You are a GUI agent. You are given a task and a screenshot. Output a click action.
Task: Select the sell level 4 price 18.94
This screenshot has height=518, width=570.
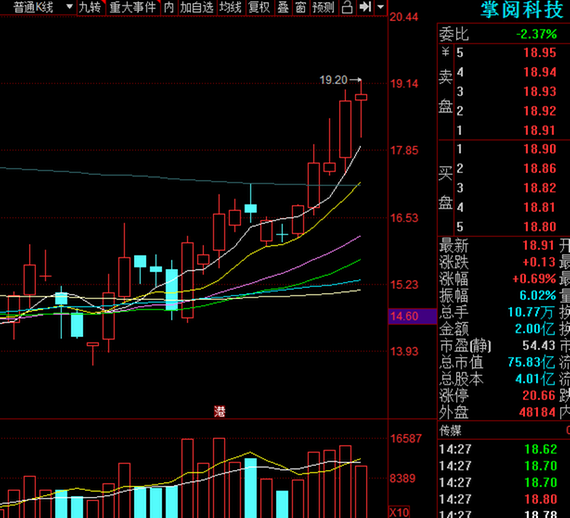(539, 72)
